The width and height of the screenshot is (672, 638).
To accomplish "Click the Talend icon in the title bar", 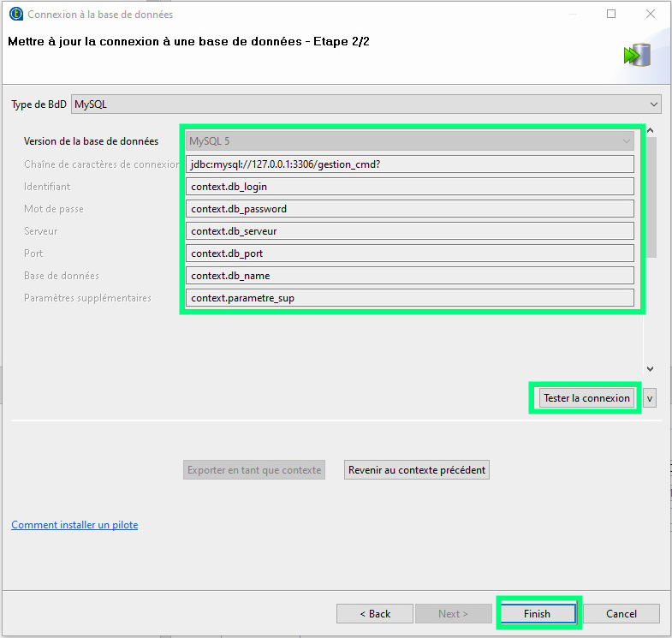I will pos(16,15).
